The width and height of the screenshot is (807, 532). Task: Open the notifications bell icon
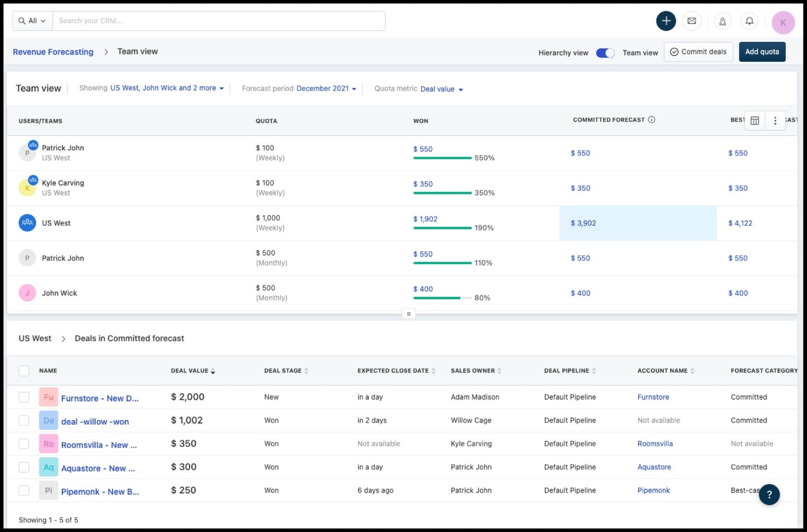pyautogui.click(x=750, y=21)
